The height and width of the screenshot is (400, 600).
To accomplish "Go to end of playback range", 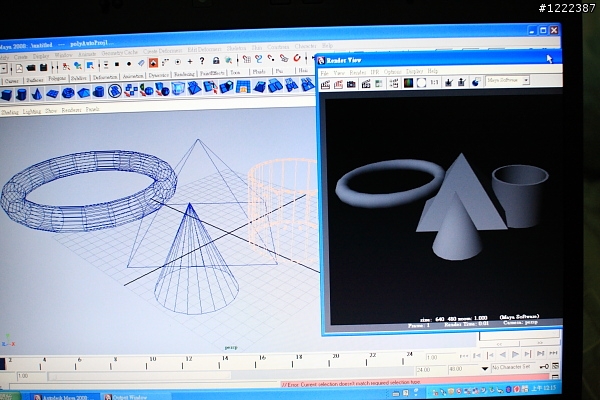I will [x=553, y=353].
